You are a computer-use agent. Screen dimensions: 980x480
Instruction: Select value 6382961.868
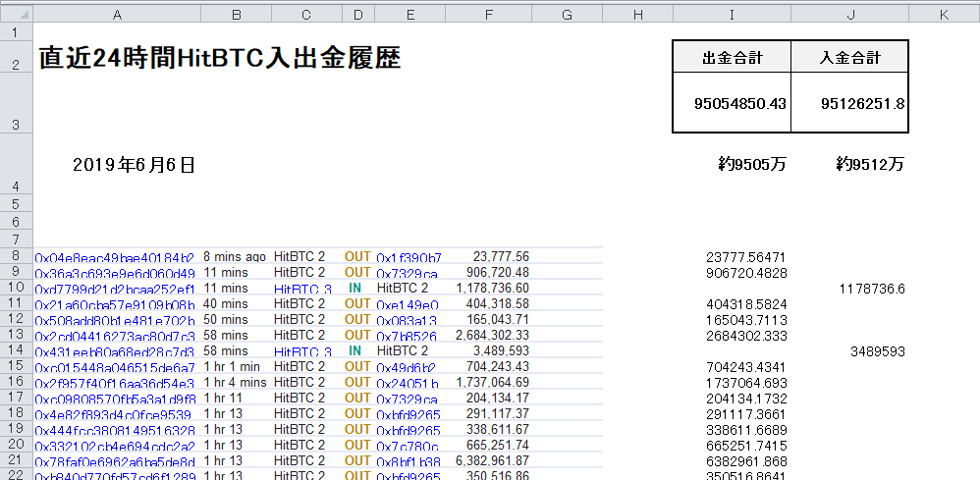(x=746, y=461)
